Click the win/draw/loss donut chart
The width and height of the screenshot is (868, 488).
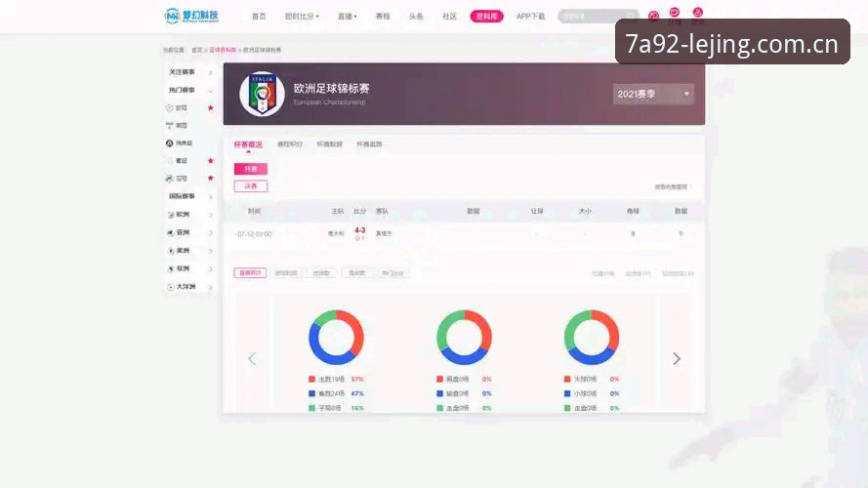tap(336, 337)
